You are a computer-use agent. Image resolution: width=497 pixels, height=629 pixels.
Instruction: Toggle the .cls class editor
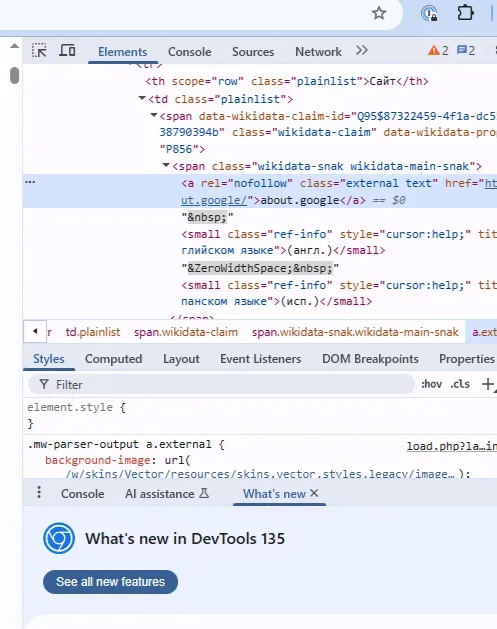(x=460, y=384)
